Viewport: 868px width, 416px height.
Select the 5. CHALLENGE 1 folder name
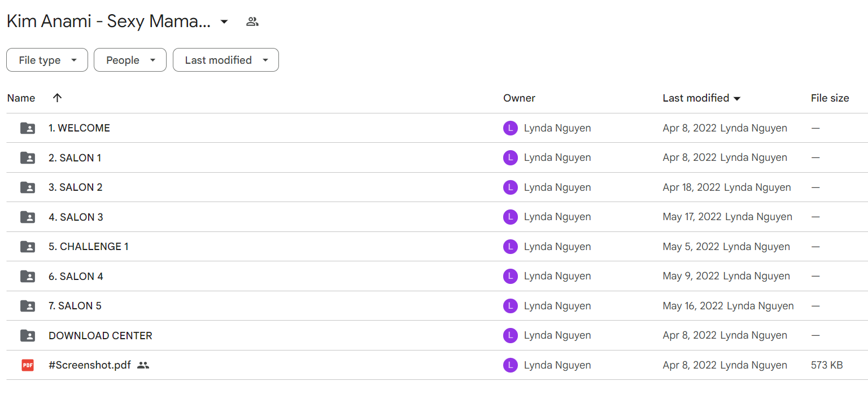coord(89,247)
